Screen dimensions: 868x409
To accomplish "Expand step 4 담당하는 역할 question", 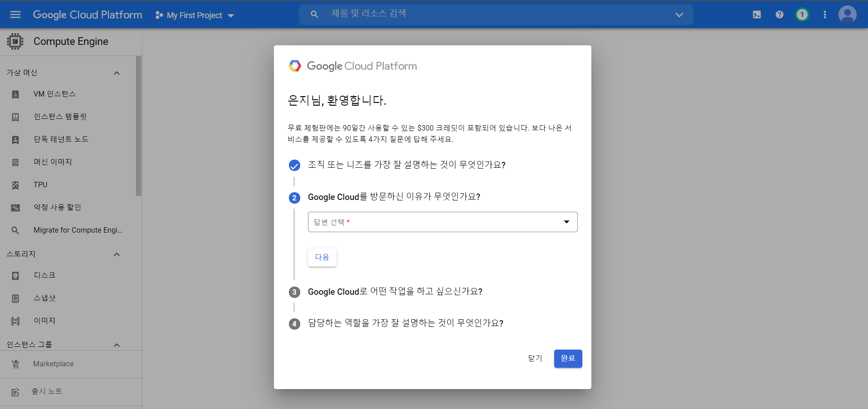I will [405, 323].
